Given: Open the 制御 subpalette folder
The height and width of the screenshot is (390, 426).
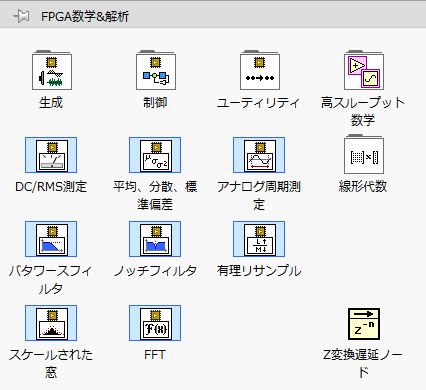Looking at the screenshot, I should (156, 70).
